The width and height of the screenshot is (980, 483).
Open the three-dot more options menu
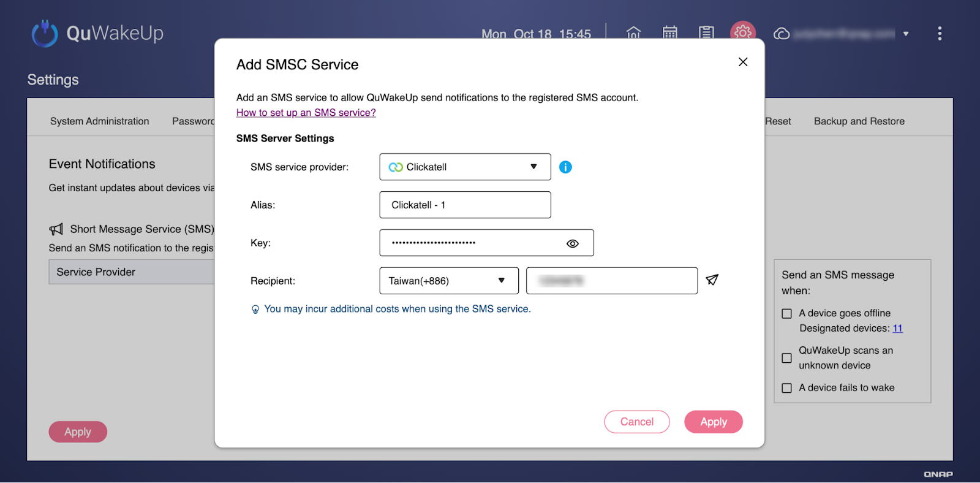[939, 34]
